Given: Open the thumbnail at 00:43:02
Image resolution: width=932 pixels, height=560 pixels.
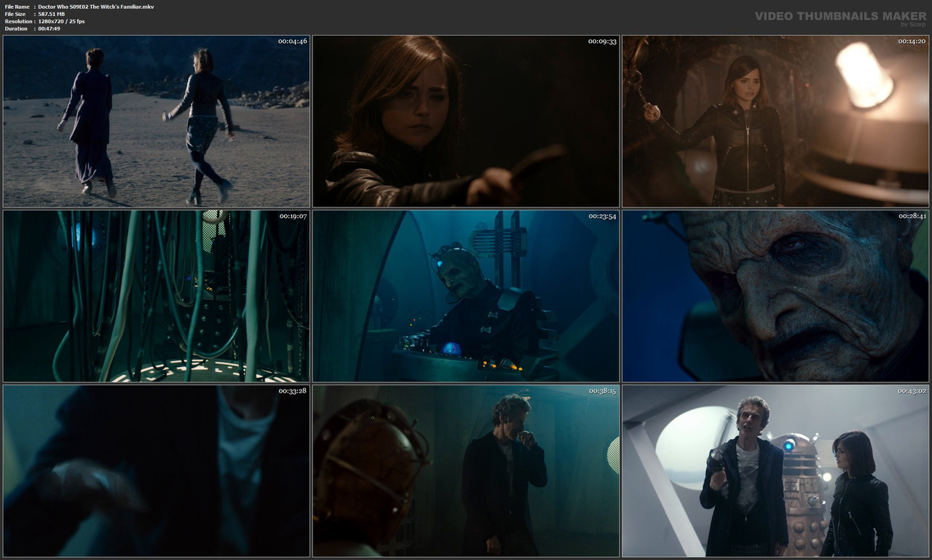Looking at the screenshot, I should [x=775, y=471].
